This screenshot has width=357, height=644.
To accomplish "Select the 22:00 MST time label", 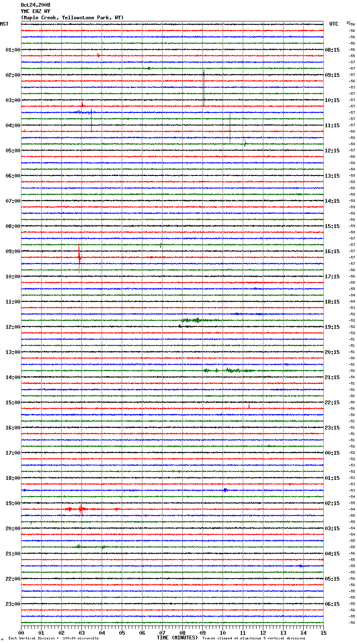I will click(x=13, y=579).
